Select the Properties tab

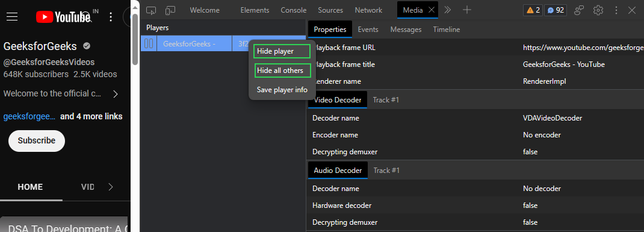click(x=330, y=30)
